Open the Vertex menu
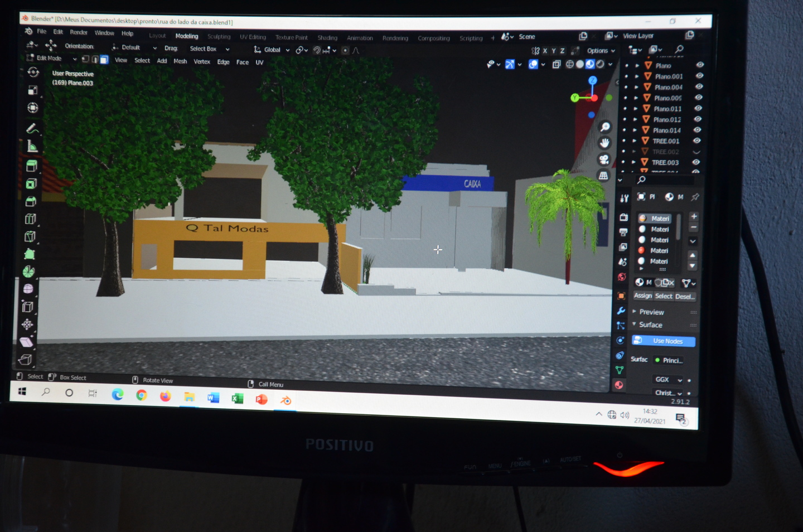 coord(202,62)
